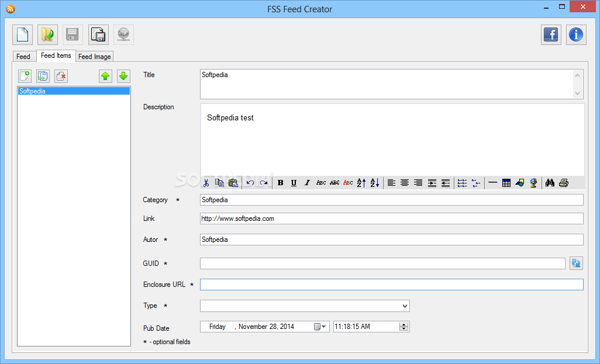Viewport: 600px width, 364px height.
Task: Click the Title scrollbar down arrow
Action: point(577,93)
